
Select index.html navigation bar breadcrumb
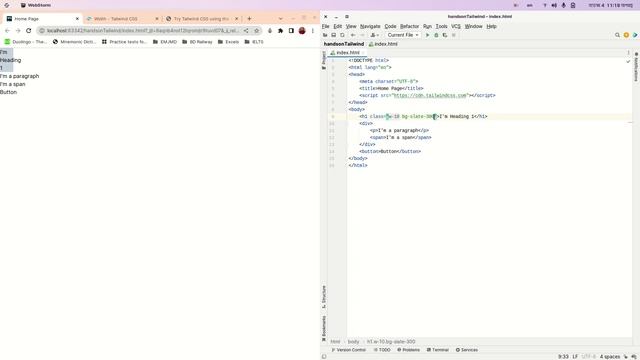point(383,44)
